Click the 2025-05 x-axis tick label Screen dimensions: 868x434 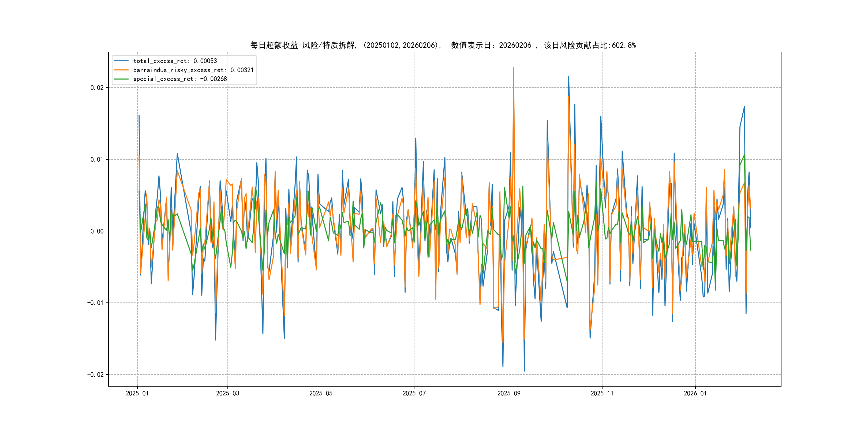click(321, 394)
